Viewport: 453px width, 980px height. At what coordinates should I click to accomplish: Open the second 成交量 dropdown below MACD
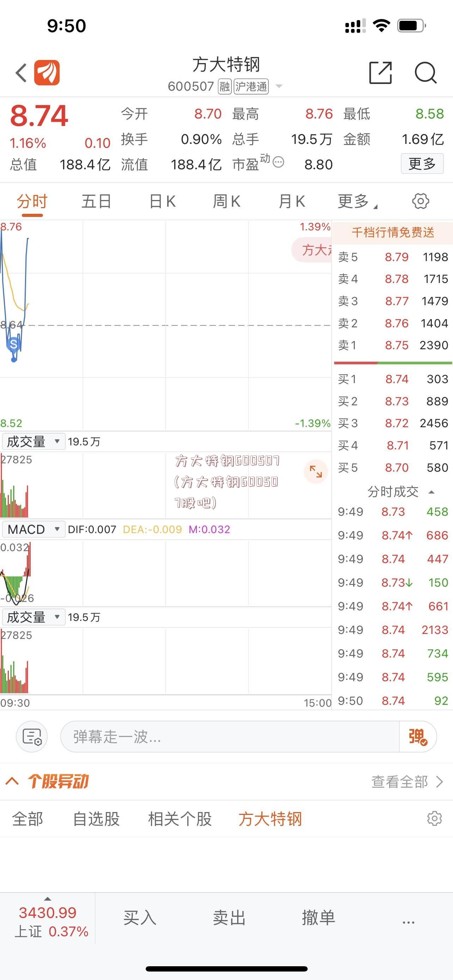click(x=33, y=617)
